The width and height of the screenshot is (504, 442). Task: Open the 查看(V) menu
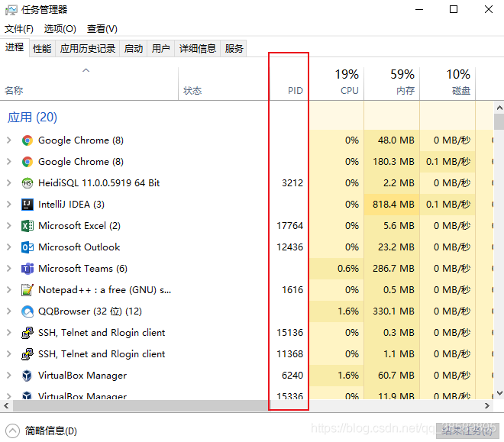coord(102,29)
